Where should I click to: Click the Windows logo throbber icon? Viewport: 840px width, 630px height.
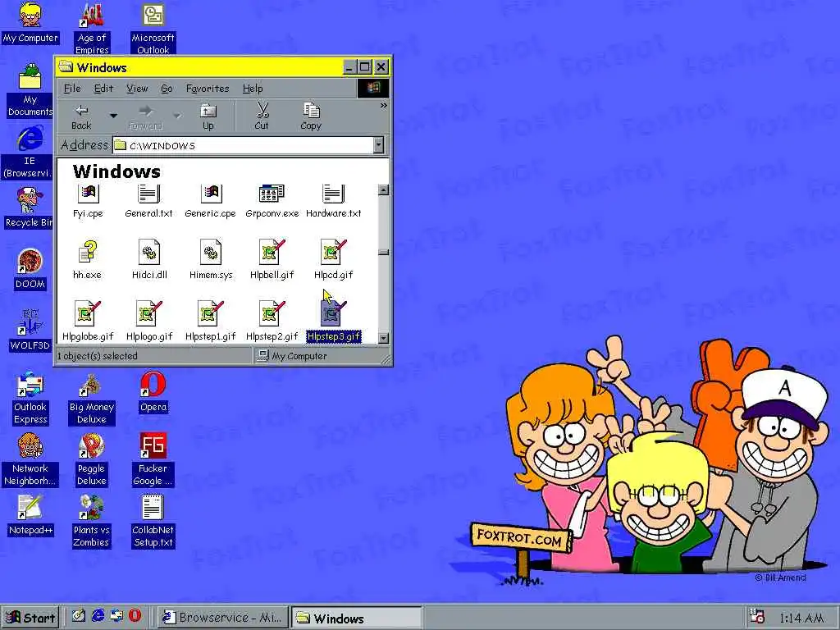373,88
